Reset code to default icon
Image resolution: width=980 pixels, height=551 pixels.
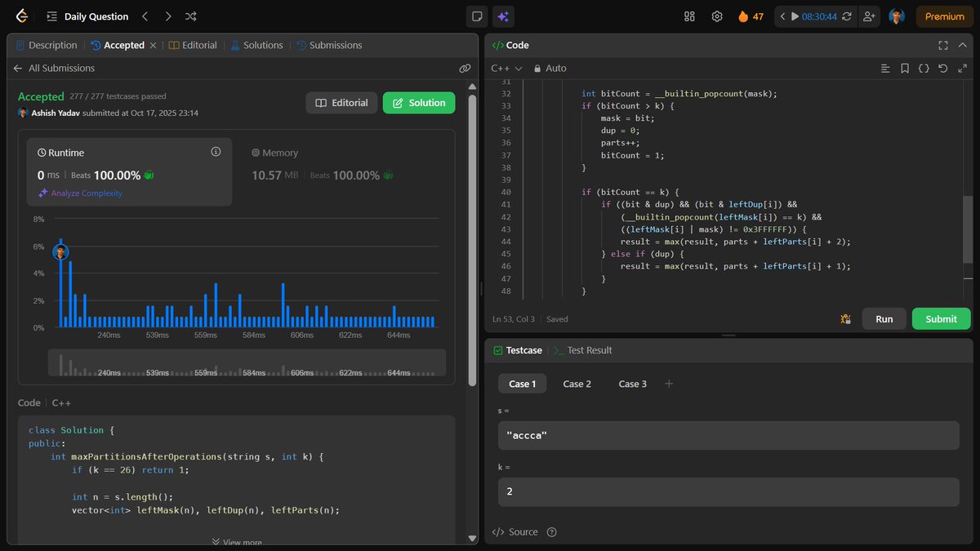coord(943,69)
